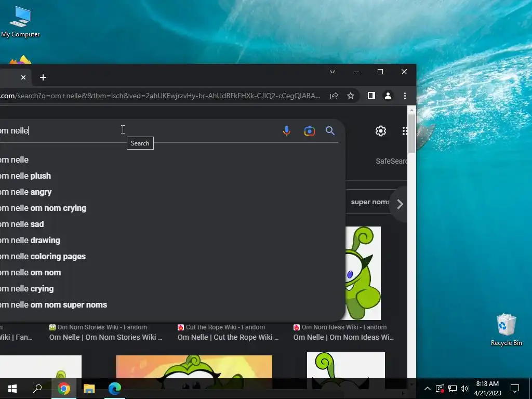Viewport: 532px width, 399px height.
Task: Open search by image camera icon
Action: pyautogui.click(x=310, y=131)
